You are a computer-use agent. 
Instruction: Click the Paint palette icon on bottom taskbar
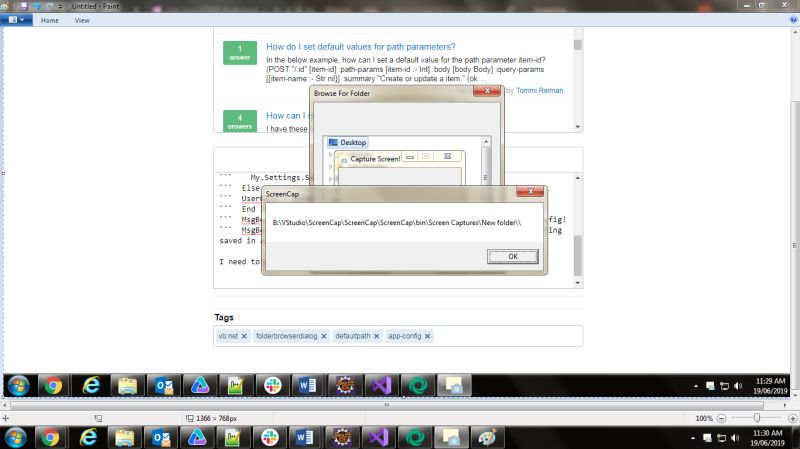click(x=487, y=437)
